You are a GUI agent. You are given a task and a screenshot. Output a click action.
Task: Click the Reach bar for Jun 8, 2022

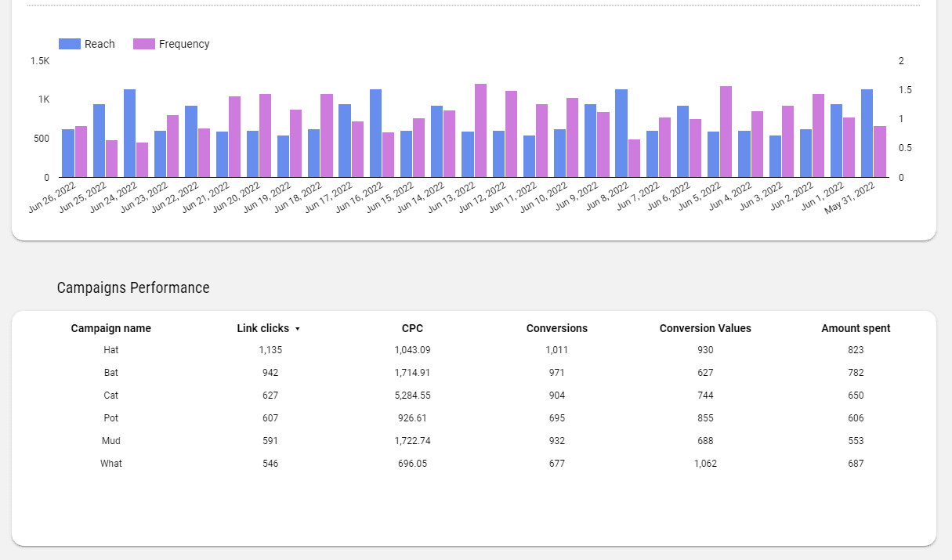pos(621,133)
